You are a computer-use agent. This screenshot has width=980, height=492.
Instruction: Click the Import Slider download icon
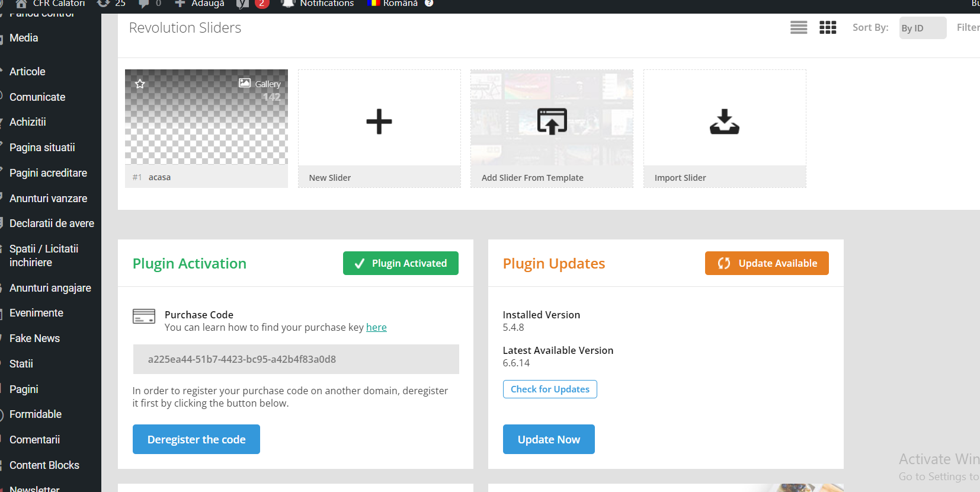pos(724,122)
